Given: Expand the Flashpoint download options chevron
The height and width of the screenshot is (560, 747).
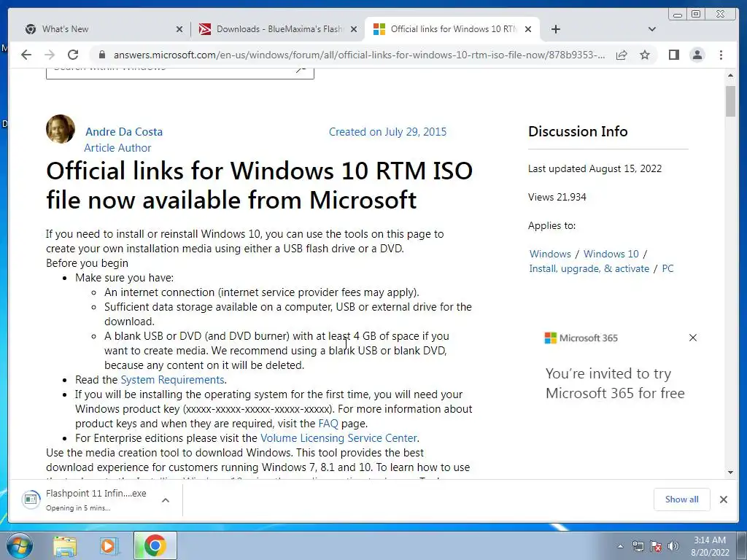Looking at the screenshot, I should (x=166, y=500).
